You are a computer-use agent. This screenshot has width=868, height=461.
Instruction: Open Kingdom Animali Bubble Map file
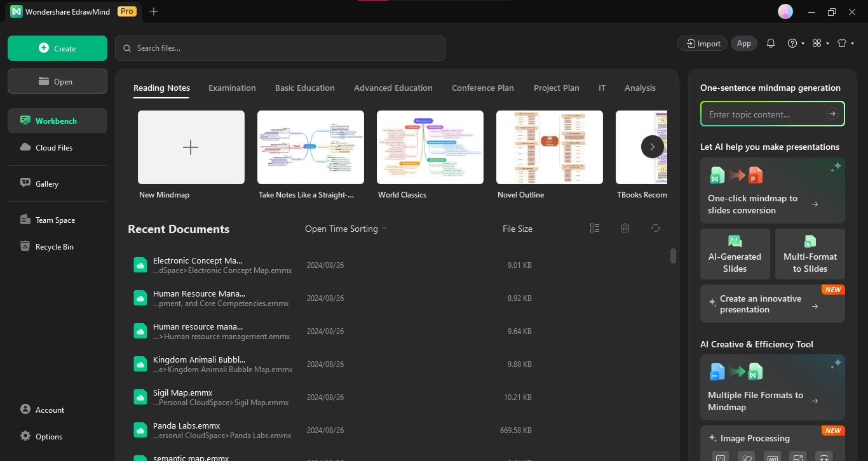pos(396,364)
